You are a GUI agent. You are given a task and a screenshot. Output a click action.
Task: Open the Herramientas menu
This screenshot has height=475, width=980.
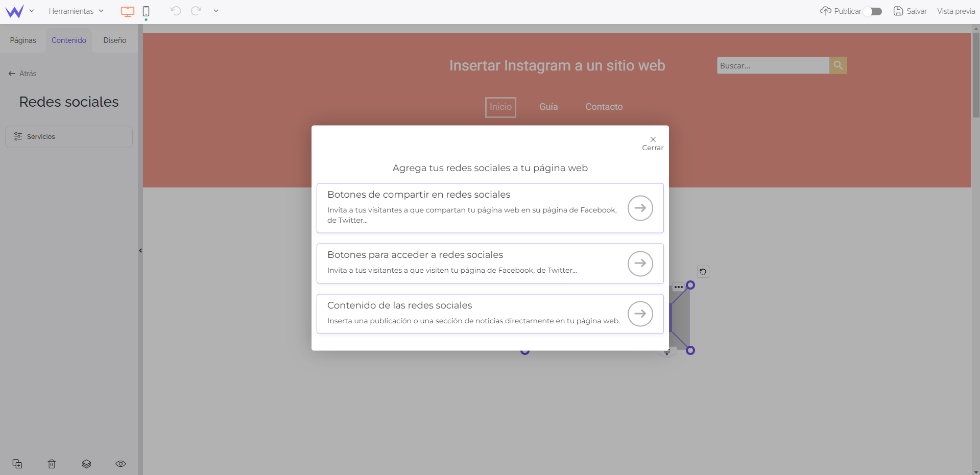click(76, 11)
